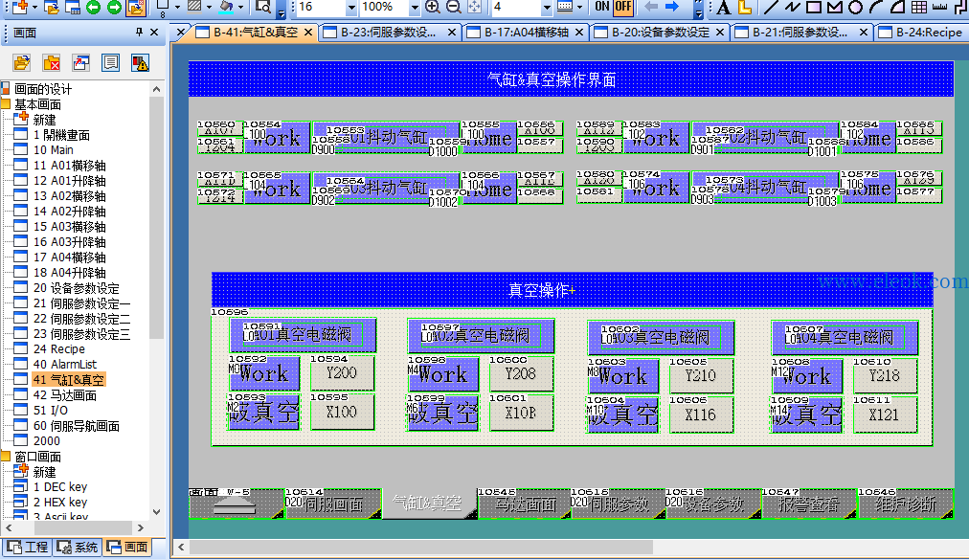Image resolution: width=969 pixels, height=560 pixels.
Task: Open the 工程 tab at panel bottom
Action: pos(27,547)
